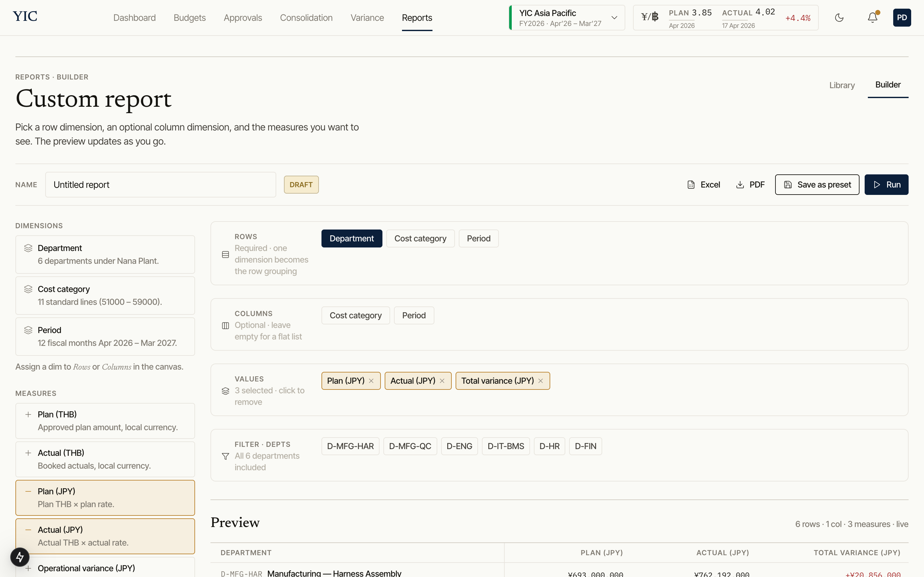Select Cost category as the row dimension
Image resolution: width=924 pixels, height=577 pixels.
point(420,238)
